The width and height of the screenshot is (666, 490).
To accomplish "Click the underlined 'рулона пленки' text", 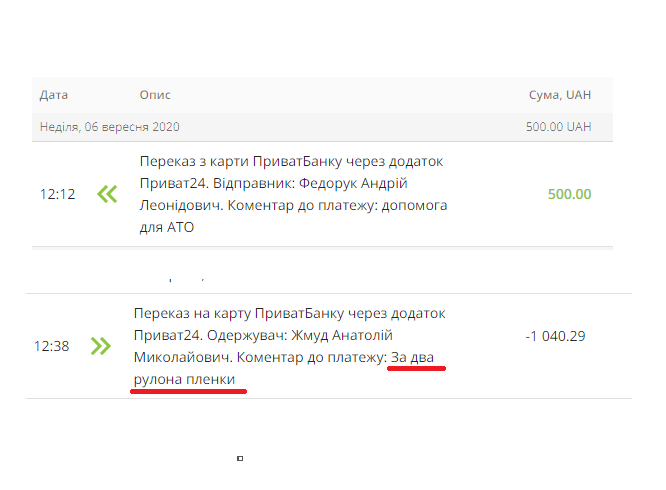I will pos(184,379).
